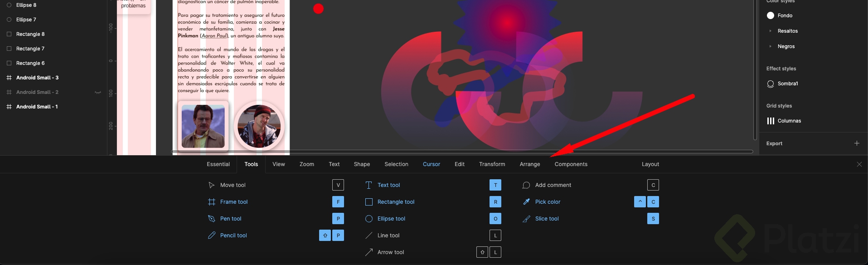Viewport: 868px width, 265px height.
Task: Switch to the Edit shortcuts tab
Action: point(460,164)
